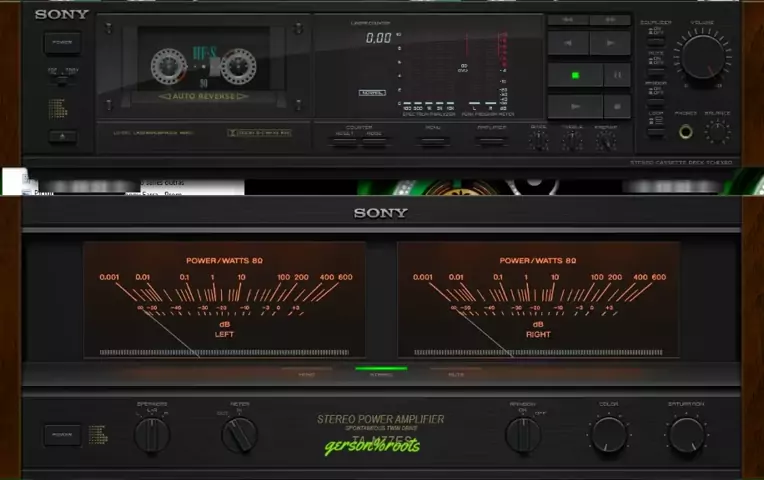Reset the counter with the Reset button

click(344, 141)
